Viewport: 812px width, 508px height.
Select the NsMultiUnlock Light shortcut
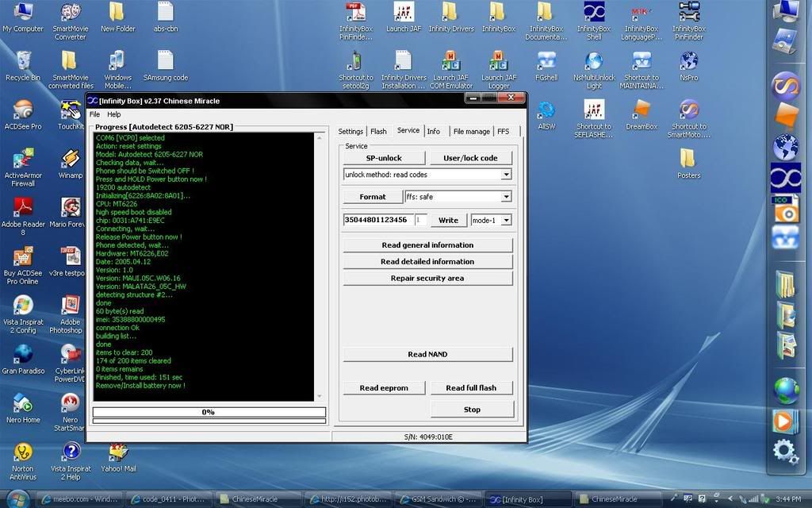[x=594, y=70]
